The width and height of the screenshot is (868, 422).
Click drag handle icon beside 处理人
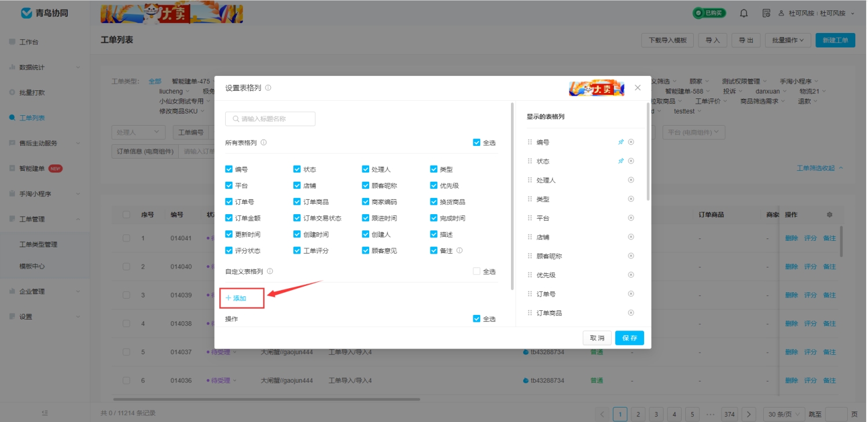pos(529,180)
